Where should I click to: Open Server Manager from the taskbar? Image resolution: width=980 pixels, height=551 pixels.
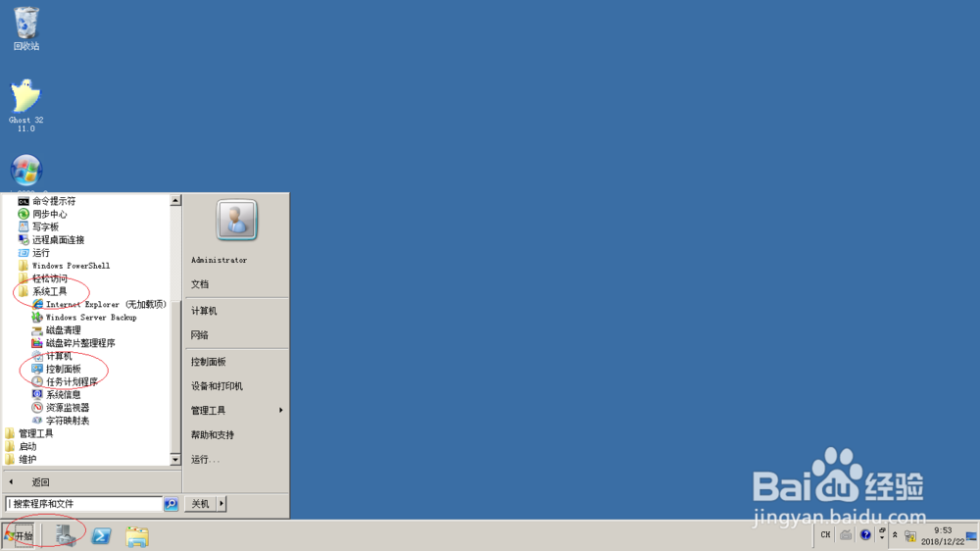point(65,536)
